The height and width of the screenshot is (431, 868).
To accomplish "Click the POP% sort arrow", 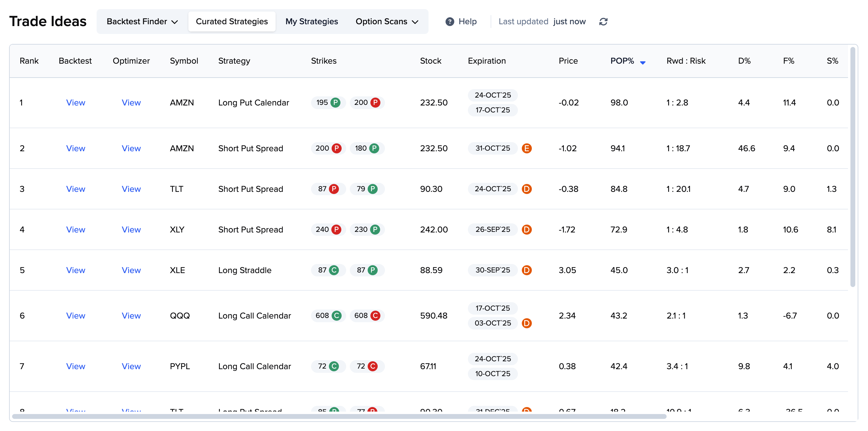I will tap(643, 62).
